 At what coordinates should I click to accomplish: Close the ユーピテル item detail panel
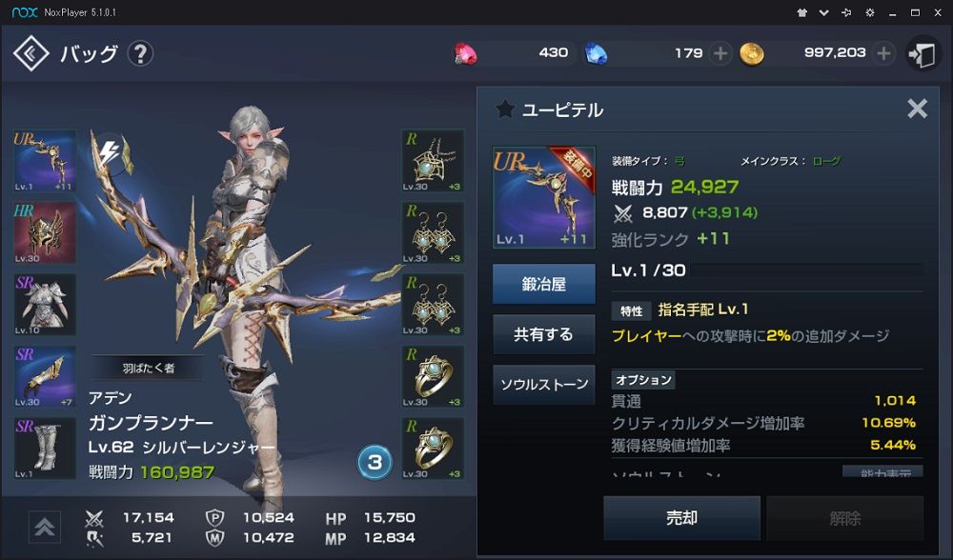pyautogui.click(x=917, y=109)
